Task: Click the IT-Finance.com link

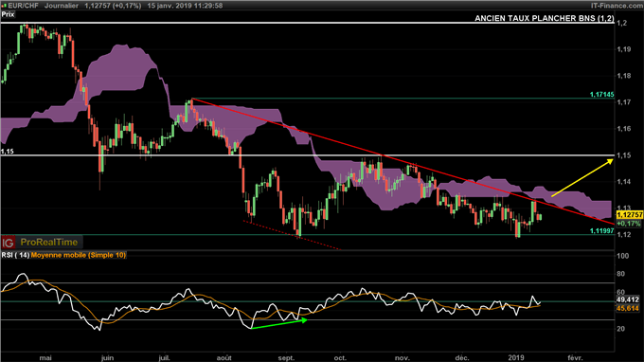Action: pos(617,6)
